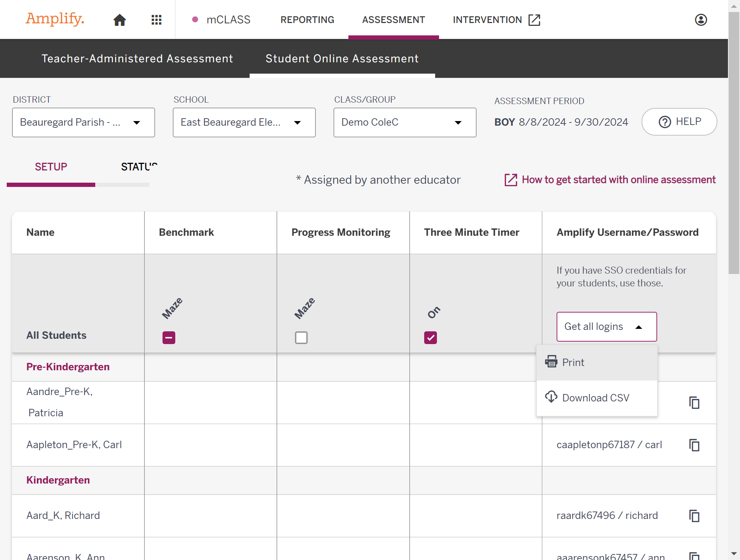This screenshot has width=740, height=560.
Task: Enable Progress Monitoring Maze for All Students
Action: tap(301, 337)
